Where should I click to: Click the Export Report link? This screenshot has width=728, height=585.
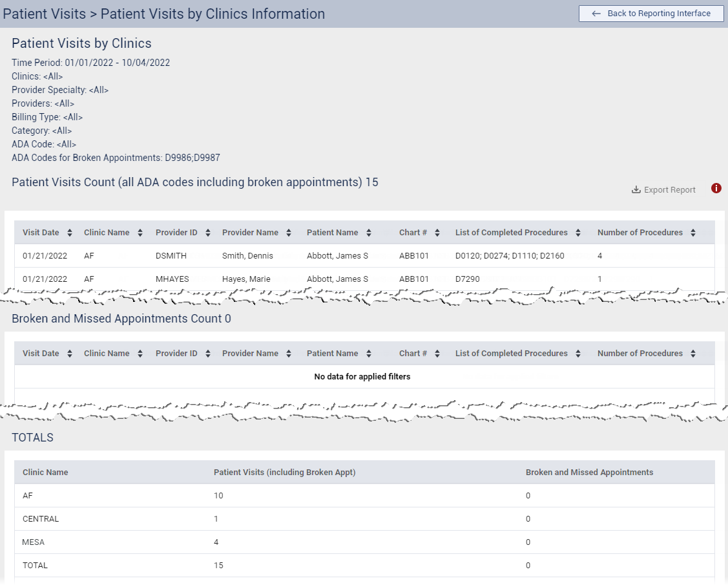(669, 190)
